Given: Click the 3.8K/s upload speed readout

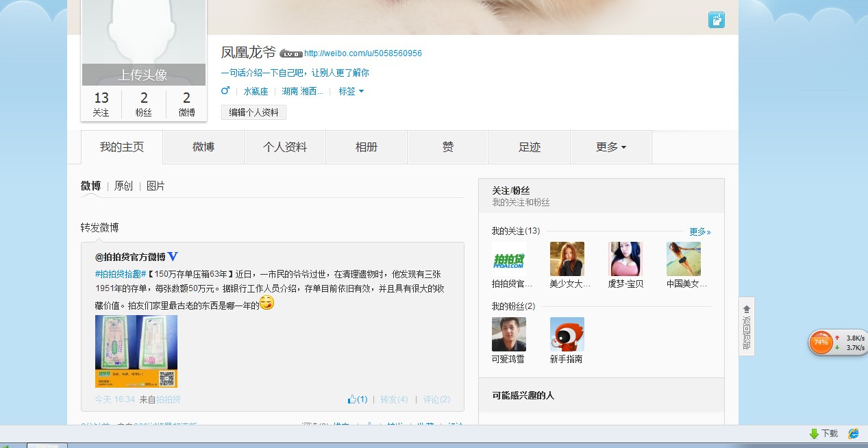Looking at the screenshot, I should [855, 338].
